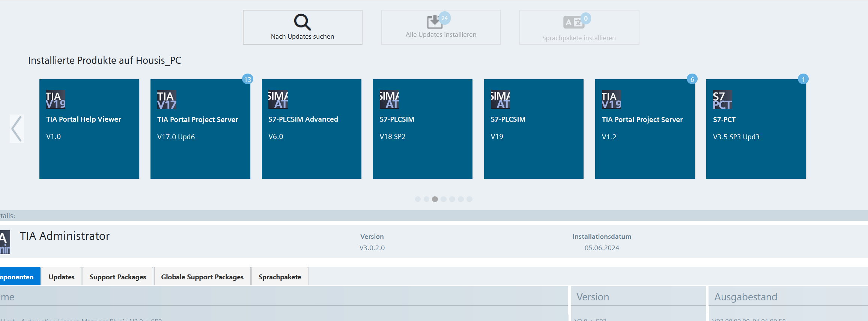Click the Ausgabestand column header
The height and width of the screenshot is (321, 868).
tap(788, 297)
